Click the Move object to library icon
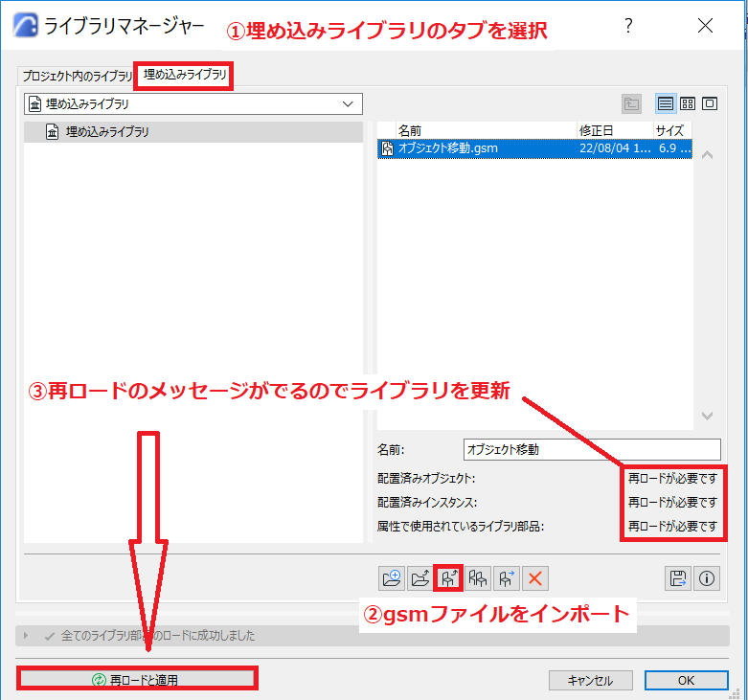The image size is (748, 700). tap(506, 578)
